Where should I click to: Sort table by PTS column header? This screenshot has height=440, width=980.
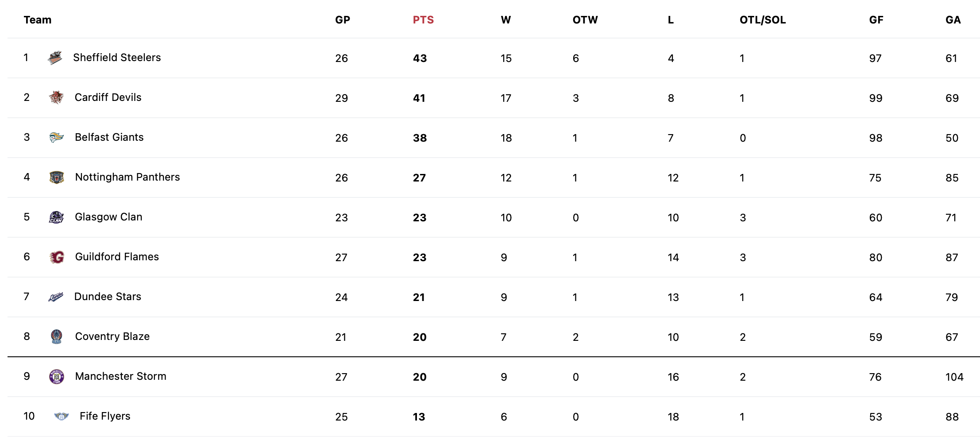tap(423, 20)
